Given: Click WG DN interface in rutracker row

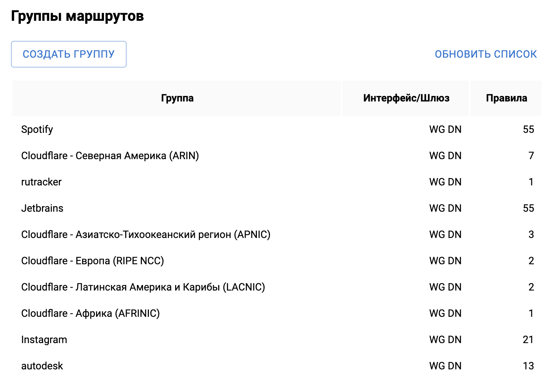Looking at the screenshot, I should 445,182.
